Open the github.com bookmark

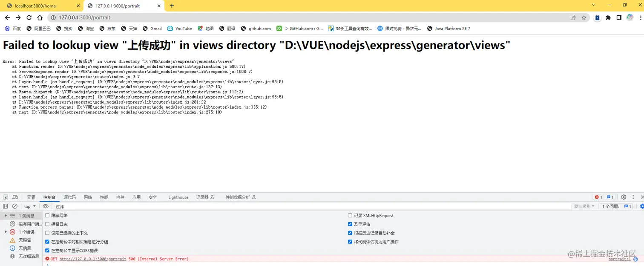pos(256,29)
